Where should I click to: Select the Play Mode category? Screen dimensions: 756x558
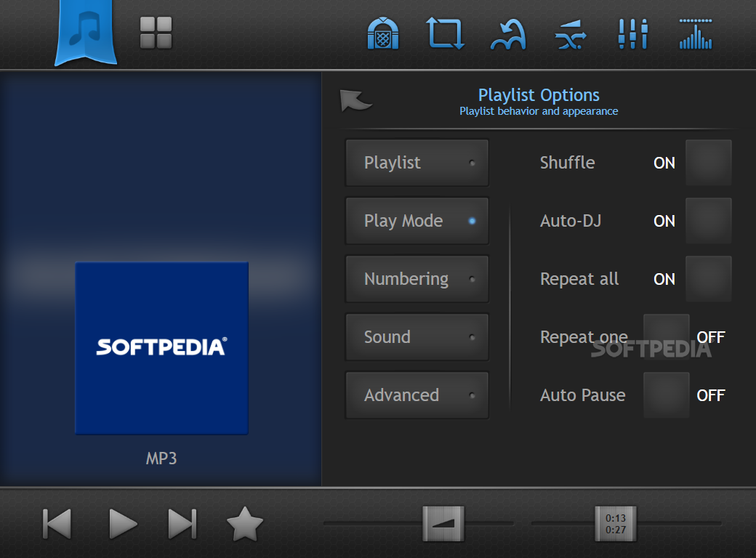tap(417, 221)
